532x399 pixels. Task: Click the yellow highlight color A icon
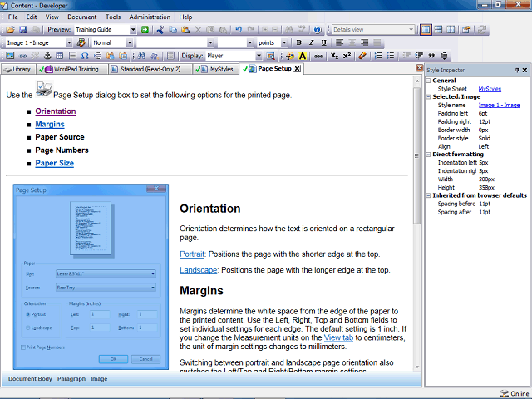click(303, 56)
